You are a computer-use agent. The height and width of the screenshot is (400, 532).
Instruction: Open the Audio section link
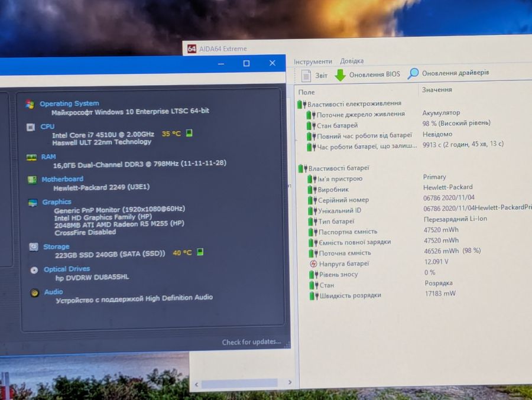click(x=53, y=292)
